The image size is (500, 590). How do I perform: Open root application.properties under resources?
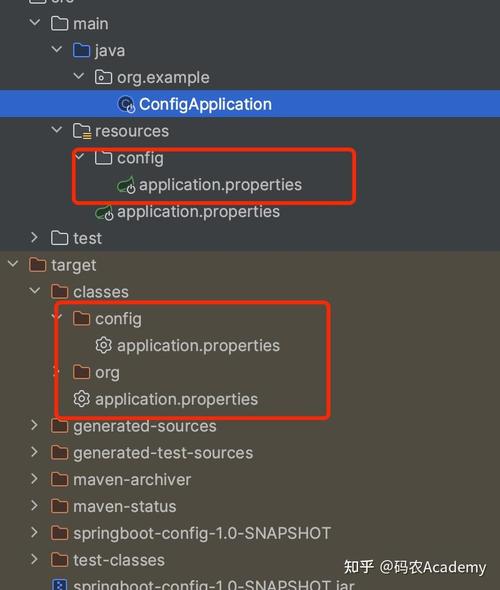198,212
